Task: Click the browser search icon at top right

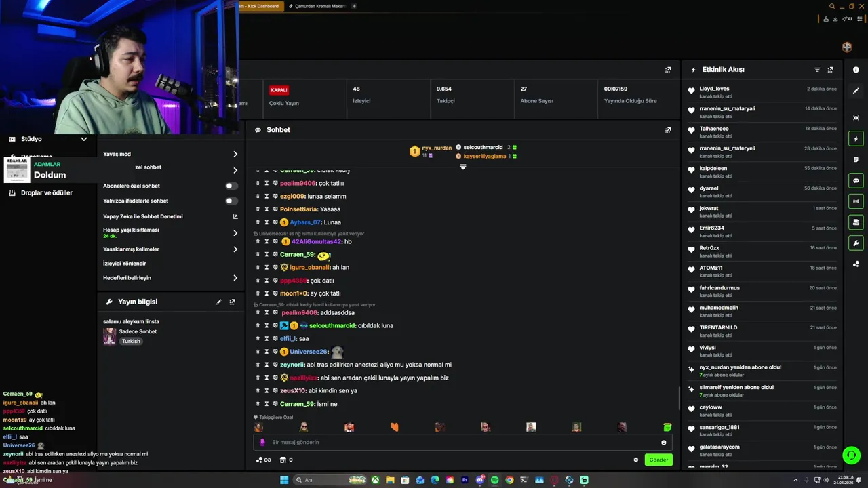Action: tap(832, 7)
